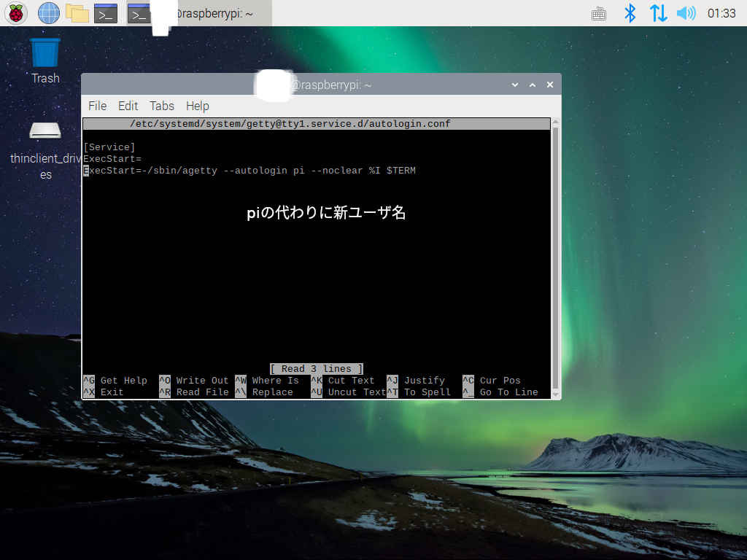This screenshot has height=560, width=747.
Task: Click the ^K Cut Text shortcut
Action: (x=343, y=381)
